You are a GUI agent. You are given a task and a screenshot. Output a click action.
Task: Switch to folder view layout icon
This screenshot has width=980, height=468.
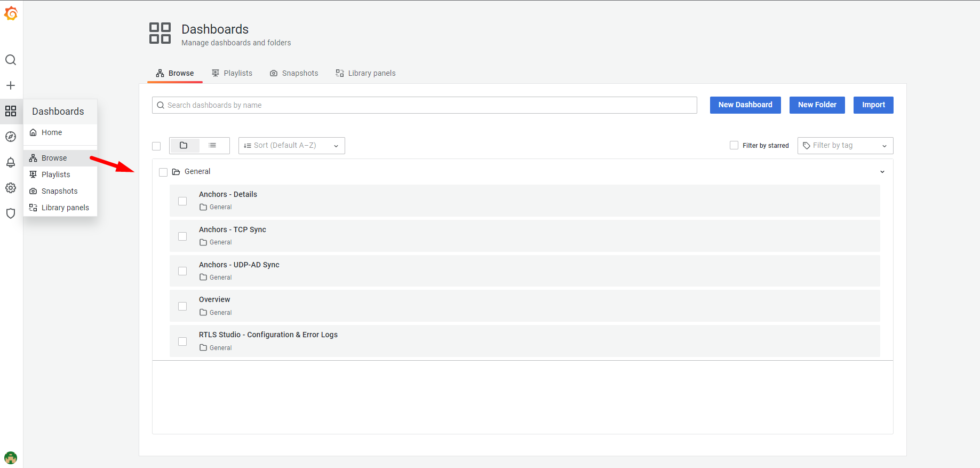coord(184,145)
